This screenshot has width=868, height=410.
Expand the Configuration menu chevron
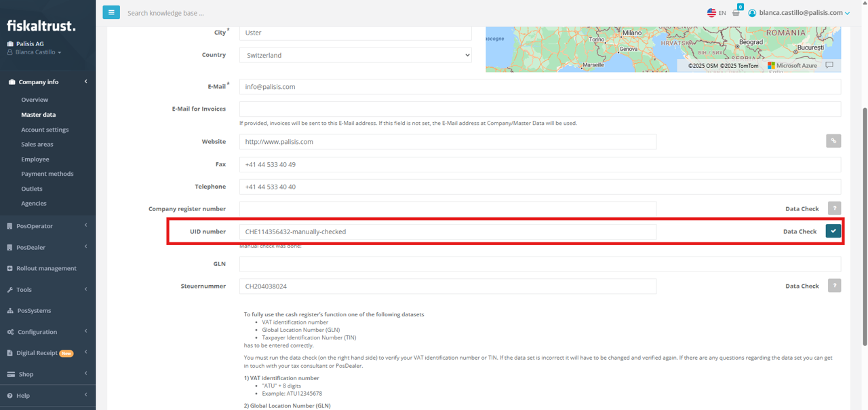click(x=85, y=331)
